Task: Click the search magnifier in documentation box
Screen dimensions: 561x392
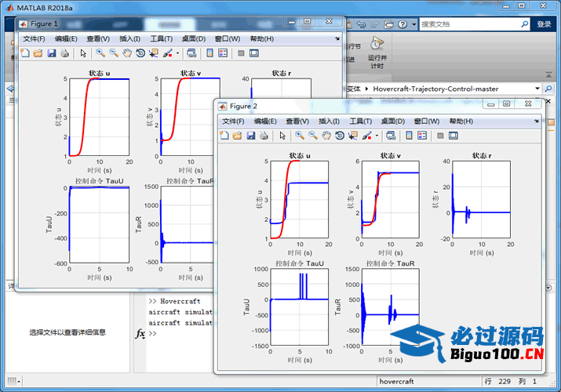Action: coord(524,24)
